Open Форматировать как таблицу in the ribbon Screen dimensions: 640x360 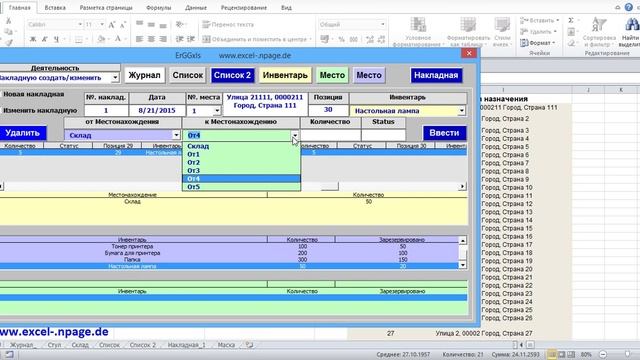tap(468, 32)
